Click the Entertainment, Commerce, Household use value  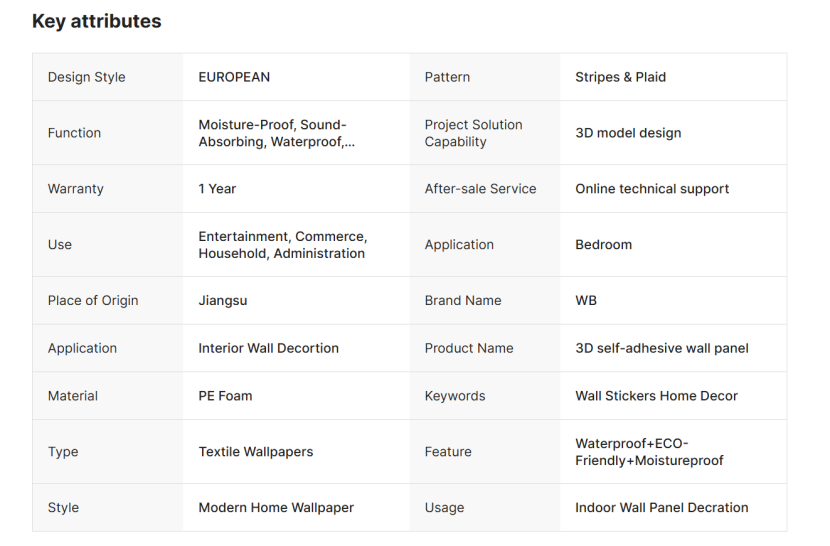(282, 245)
